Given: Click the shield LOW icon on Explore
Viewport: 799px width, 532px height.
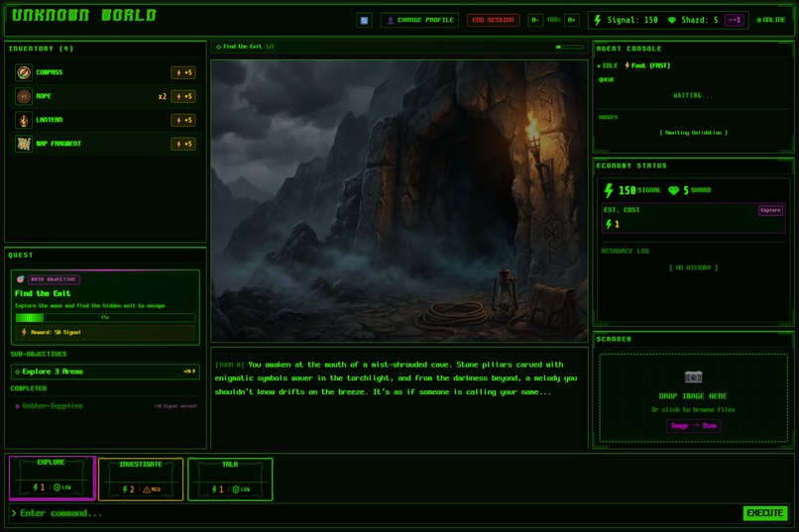Looking at the screenshot, I should 57,487.
